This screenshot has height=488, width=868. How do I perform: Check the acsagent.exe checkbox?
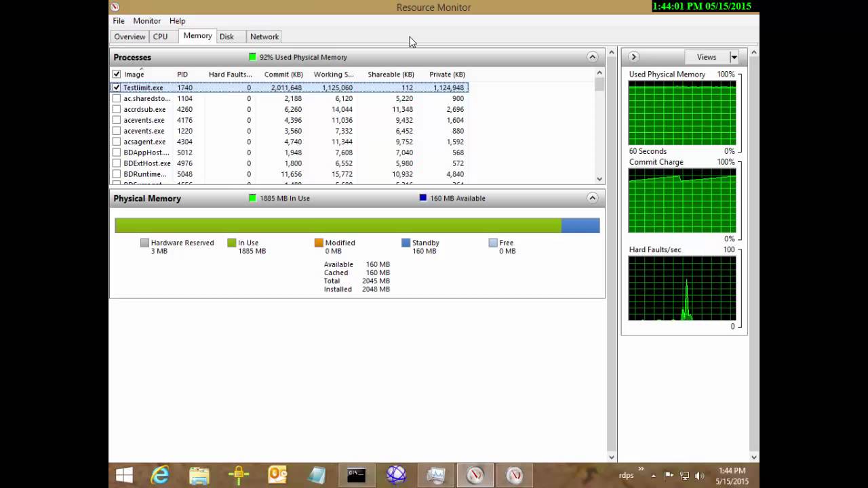pyautogui.click(x=117, y=142)
